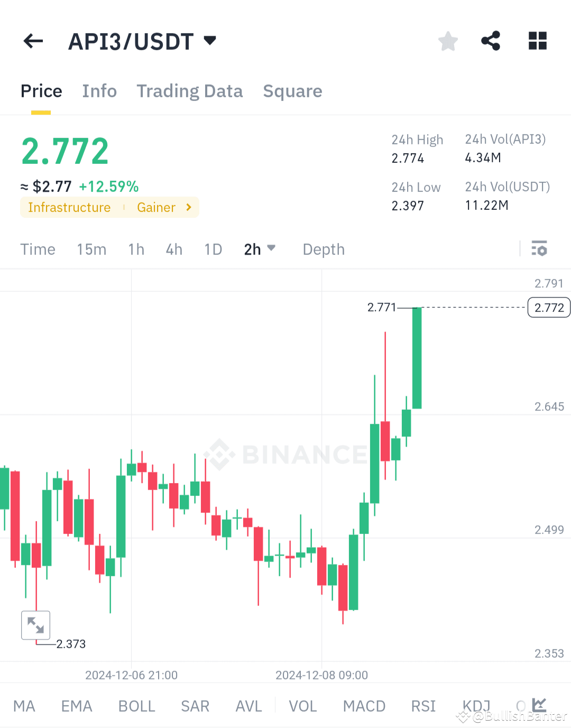Expand the chart to fullscreen mode
The width and height of the screenshot is (571, 728).
click(x=35, y=625)
